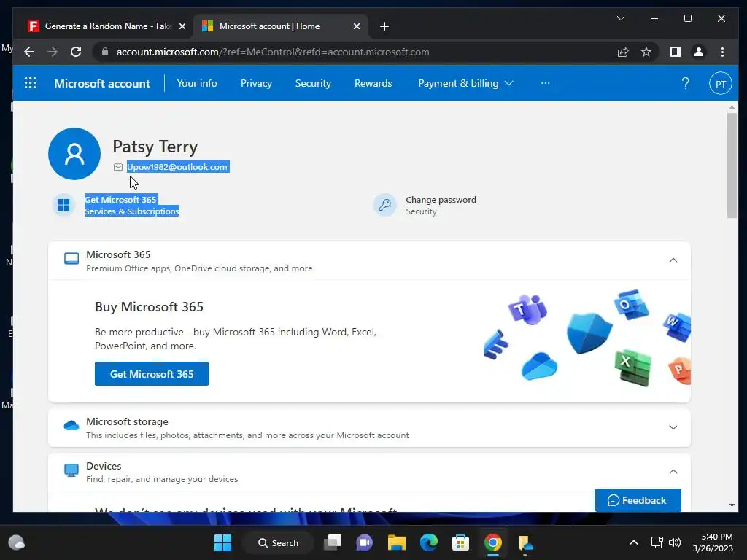Open the Feedback button
Image resolution: width=747 pixels, height=560 pixels.
pos(638,500)
